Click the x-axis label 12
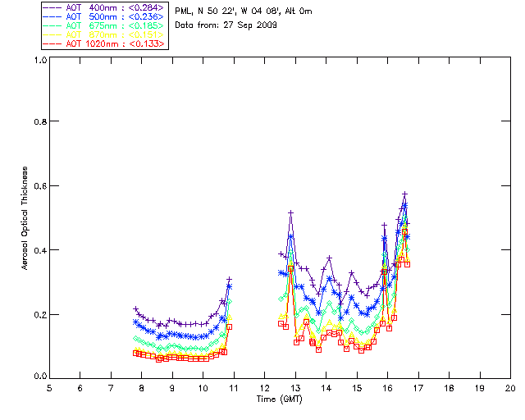This screenshot has width=525, height=420. pyautogui.click(x=264, y=388)
